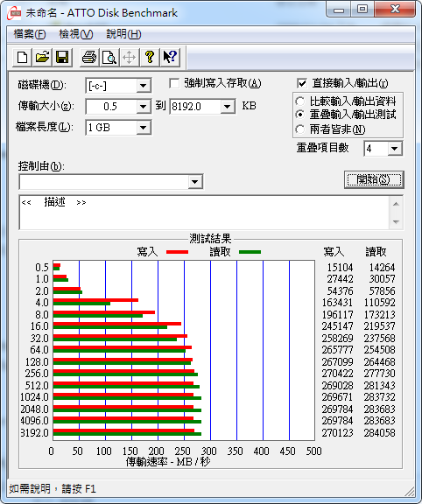The width and height of the screenshot is (422, 504).
Task: Click the description scrollbar up arrow
Action: pyautogui.click(x=397, y=204)
